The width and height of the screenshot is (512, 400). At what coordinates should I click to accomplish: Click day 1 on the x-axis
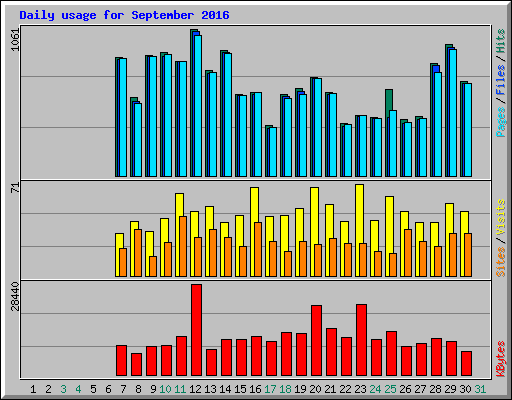pyautogui.click(x=33, y=389)
